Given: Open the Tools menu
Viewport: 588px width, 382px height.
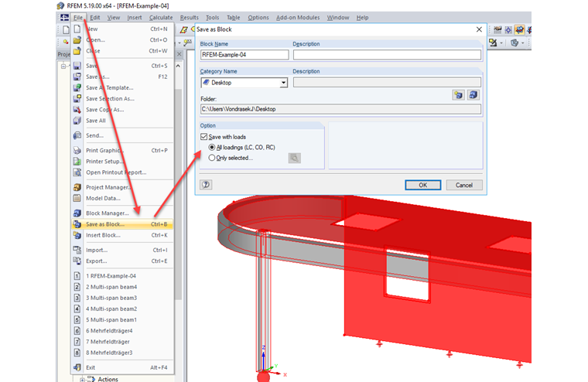Looking at the screenshot, I should pyautogui.click(x=212, y=18).
